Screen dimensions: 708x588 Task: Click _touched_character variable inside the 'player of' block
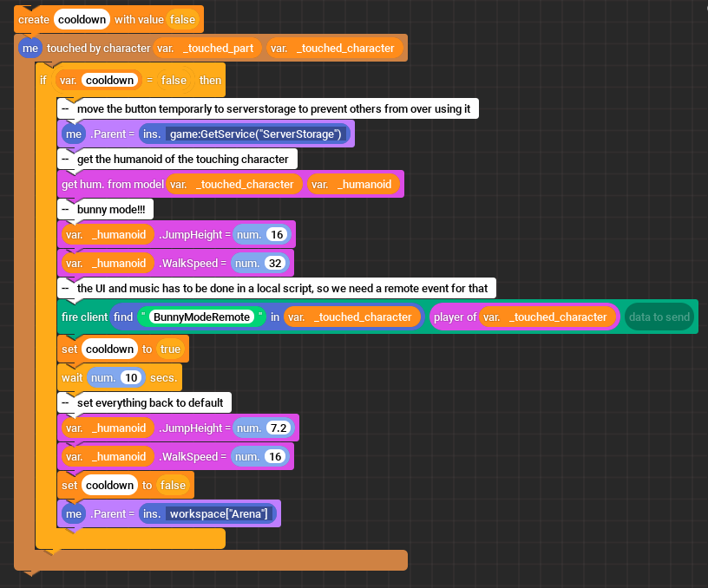pyautogui.click(x=547, y=317)
